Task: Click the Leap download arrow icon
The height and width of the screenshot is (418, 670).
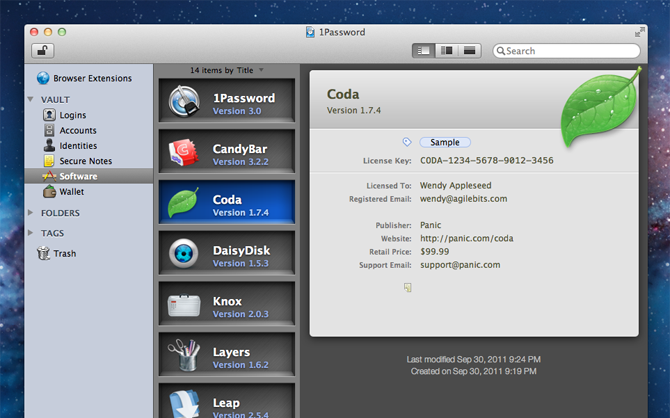Action: click(184, 404)
